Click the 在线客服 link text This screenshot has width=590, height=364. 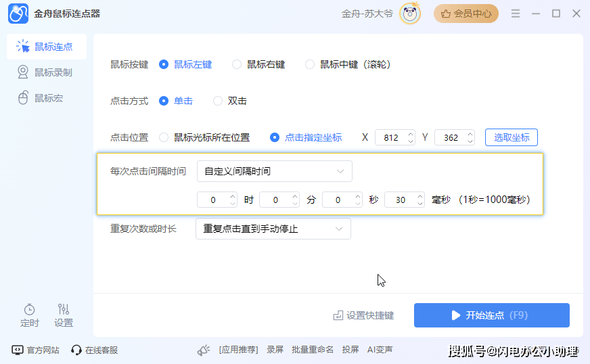point(101,350)
